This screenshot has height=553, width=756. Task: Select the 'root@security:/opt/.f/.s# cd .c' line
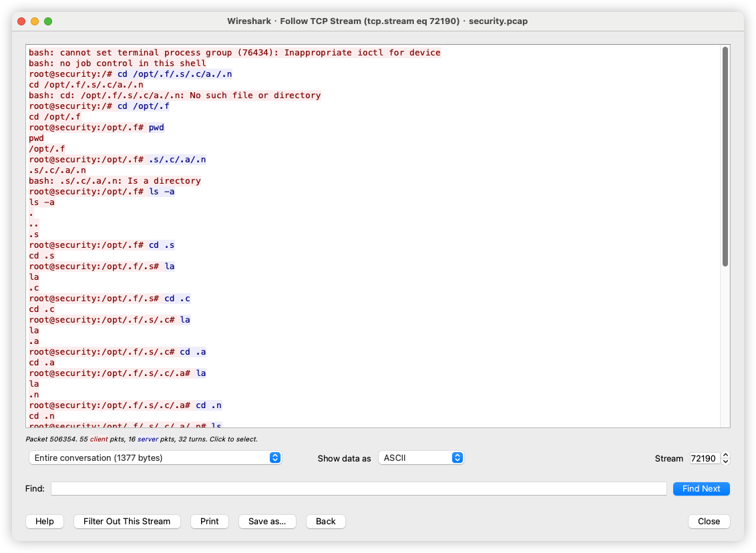[x=110, y=299]
